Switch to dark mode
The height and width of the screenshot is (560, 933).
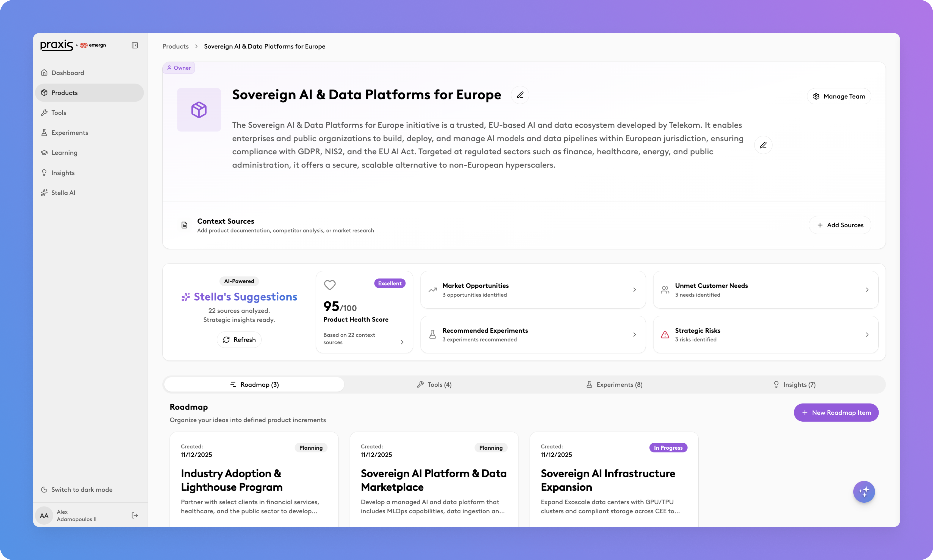coord(82,489)
